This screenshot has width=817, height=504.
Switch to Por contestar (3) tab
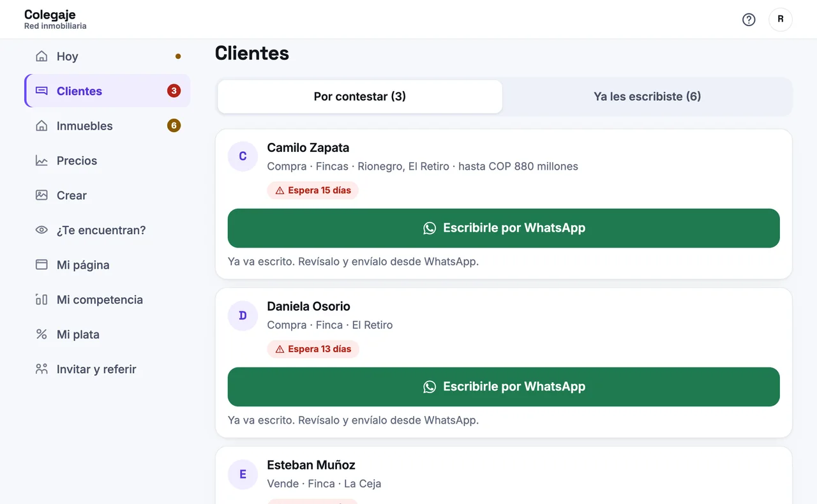coord(360,96)
